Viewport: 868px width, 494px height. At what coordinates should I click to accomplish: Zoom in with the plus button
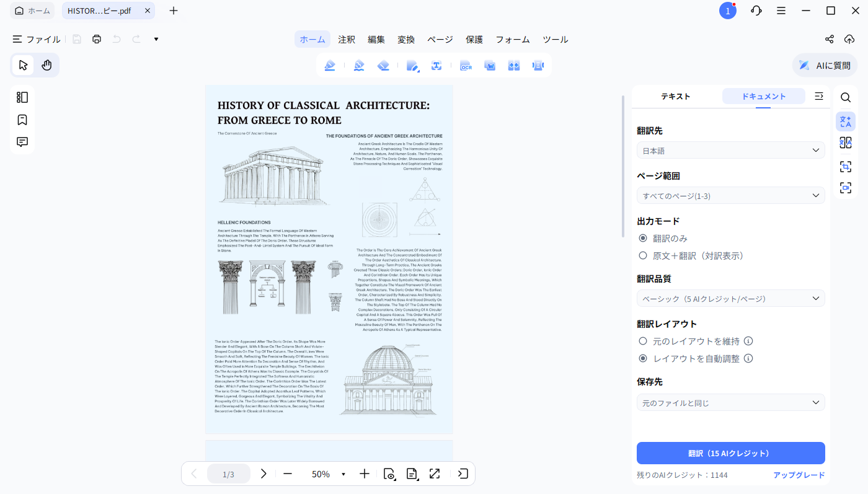pos(365,474)
